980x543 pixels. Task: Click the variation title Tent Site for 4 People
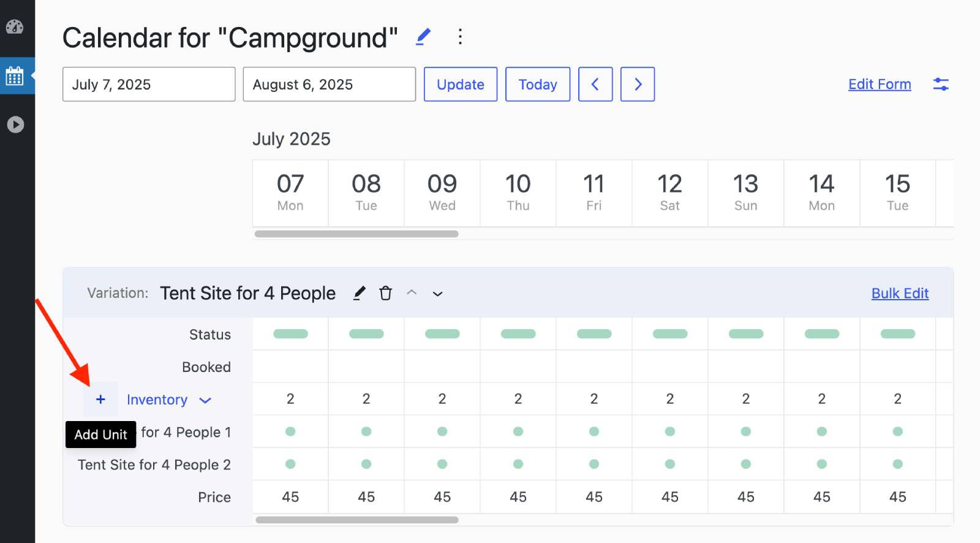[248, 293]
